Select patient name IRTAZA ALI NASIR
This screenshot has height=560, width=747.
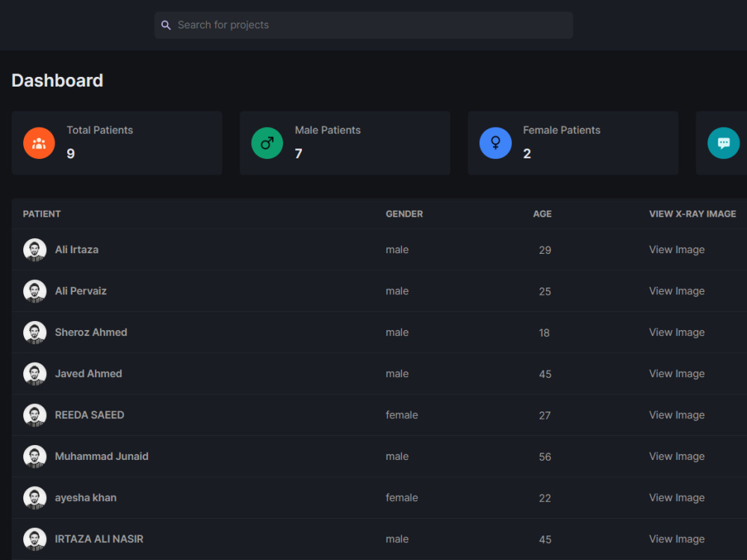(99, 539)
